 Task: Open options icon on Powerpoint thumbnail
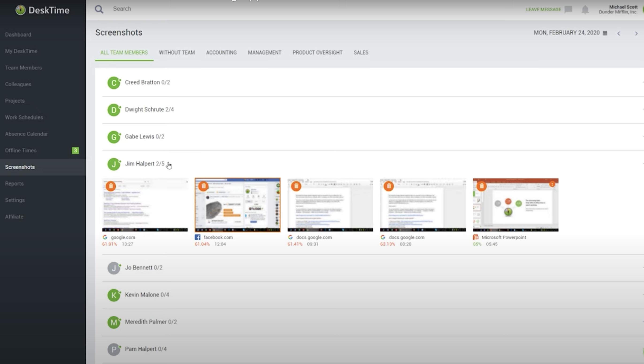(552, 184)
